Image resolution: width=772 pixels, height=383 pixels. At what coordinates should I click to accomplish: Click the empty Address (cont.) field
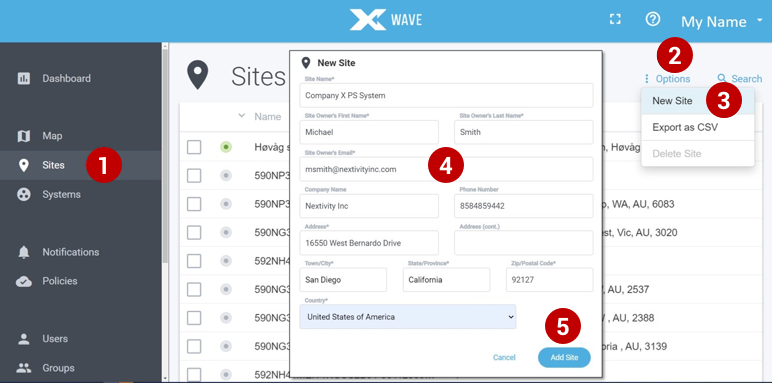523,243
